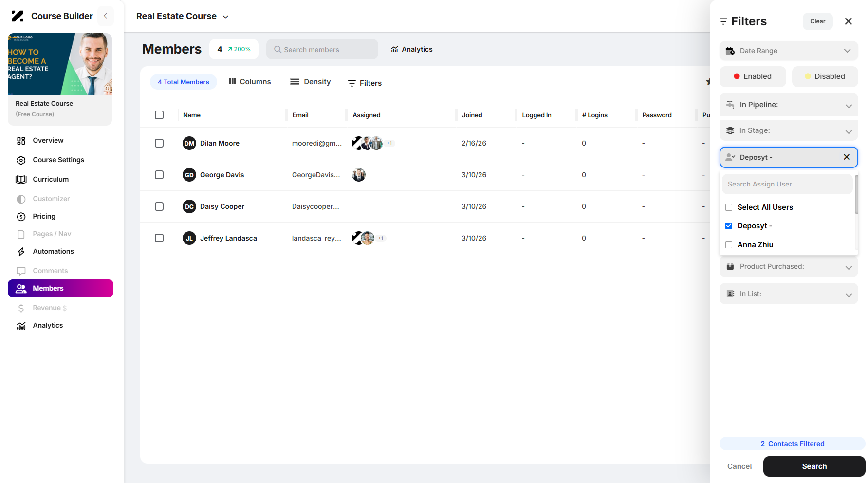Expand the In Stage dropdown
868x483 pixels.
coord(789,130)
